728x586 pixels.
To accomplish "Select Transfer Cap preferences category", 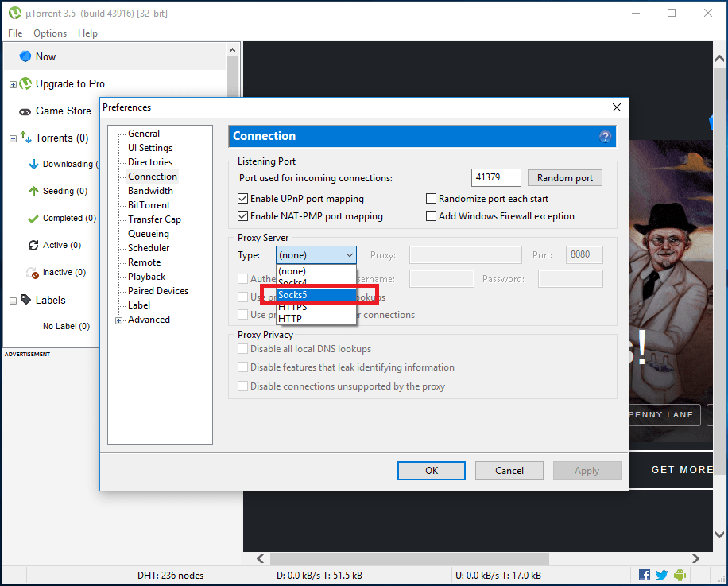I will (x=154, y=219).
